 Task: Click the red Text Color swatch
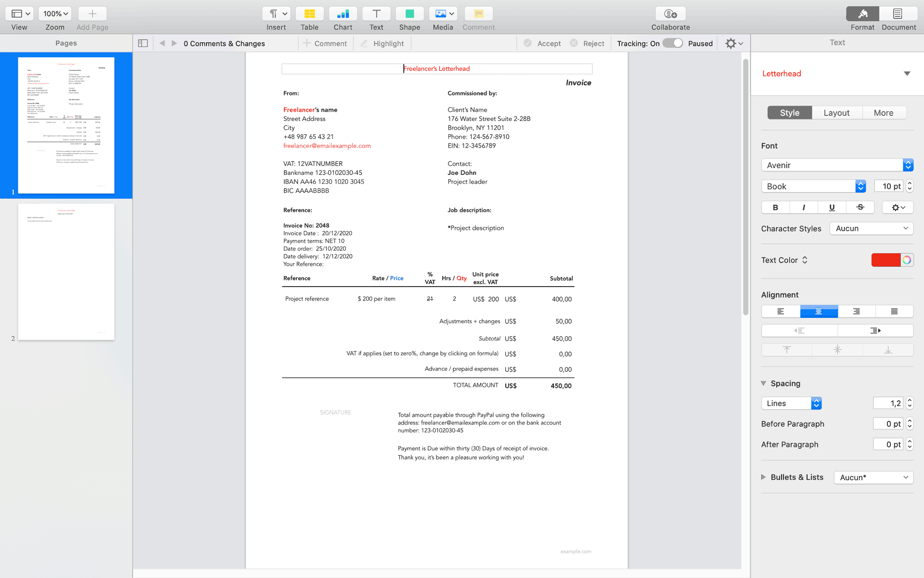pyautogui.click(x=885, y=260)
